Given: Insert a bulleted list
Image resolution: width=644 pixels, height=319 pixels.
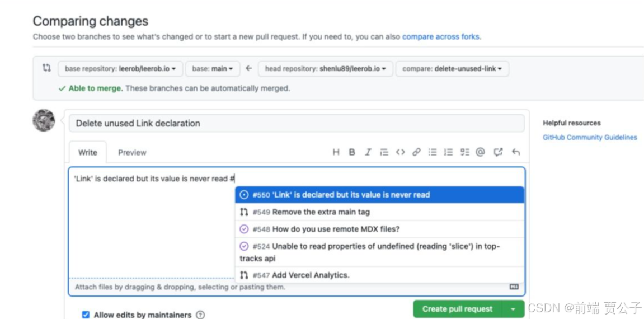Looking at the screenshot, I should click(433, 152).
